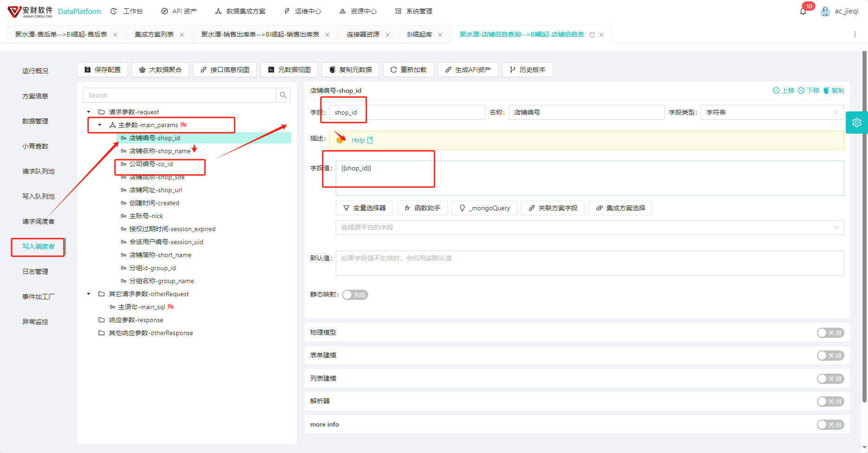The image size is (868, 453).
Task: Click the three-dot tab overflow menu
Action: (855, 34)
